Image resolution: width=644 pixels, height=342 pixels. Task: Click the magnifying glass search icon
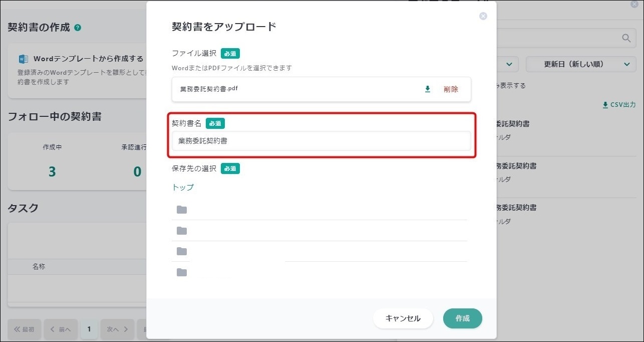pos(626,38)
